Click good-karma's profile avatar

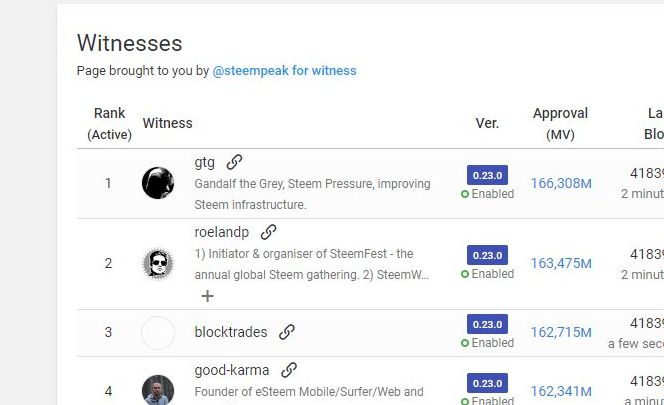tap(158, 390)
